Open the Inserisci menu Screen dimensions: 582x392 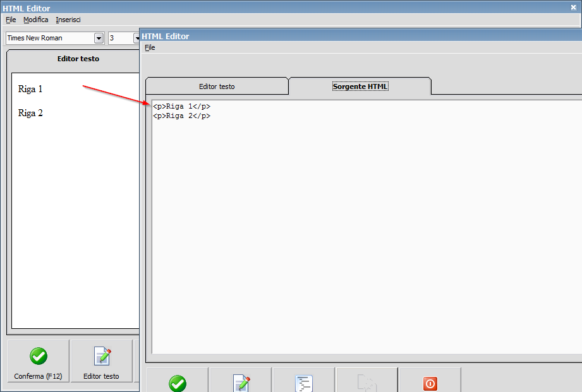point(68,20)
